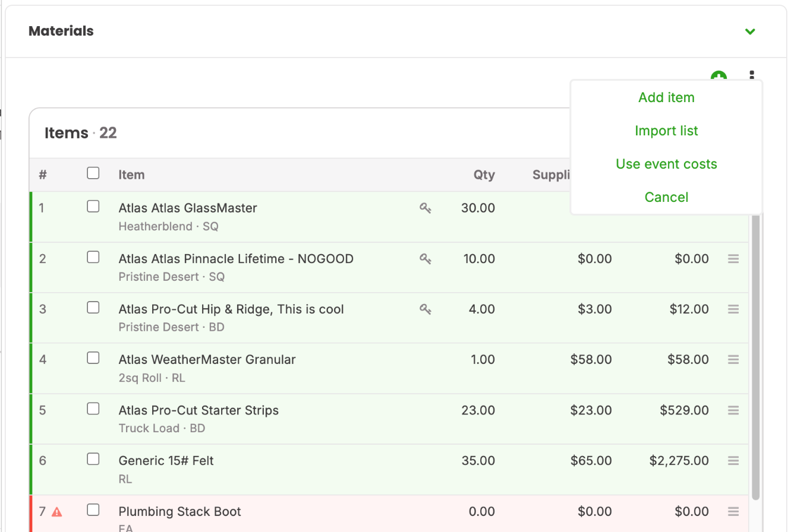Click the Qty column header
This screenshot has height=532, width=791.
(x=484, y=175)
